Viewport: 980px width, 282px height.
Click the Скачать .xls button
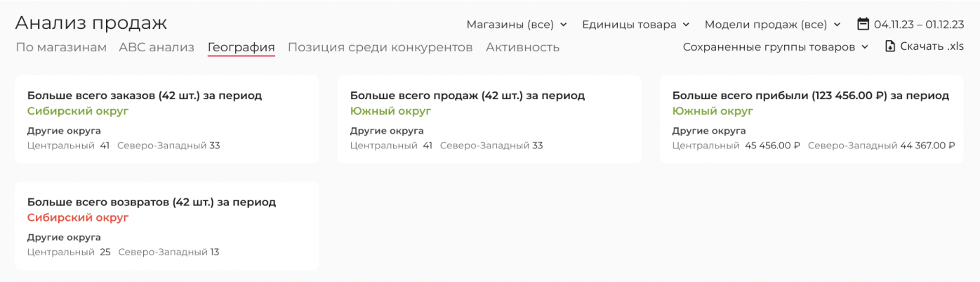(x=925, y=46)
